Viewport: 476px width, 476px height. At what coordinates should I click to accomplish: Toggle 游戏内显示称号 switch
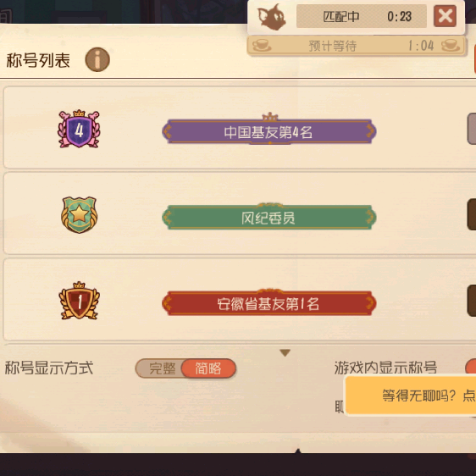471,367
